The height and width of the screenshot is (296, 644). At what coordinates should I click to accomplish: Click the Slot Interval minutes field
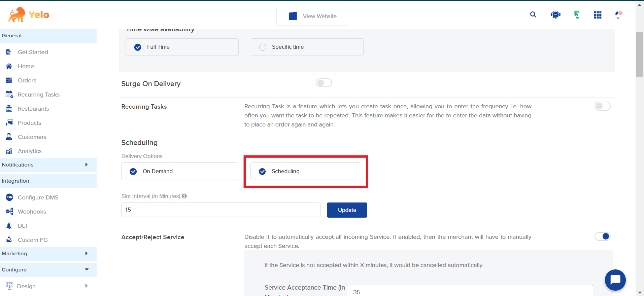(221, 210)
